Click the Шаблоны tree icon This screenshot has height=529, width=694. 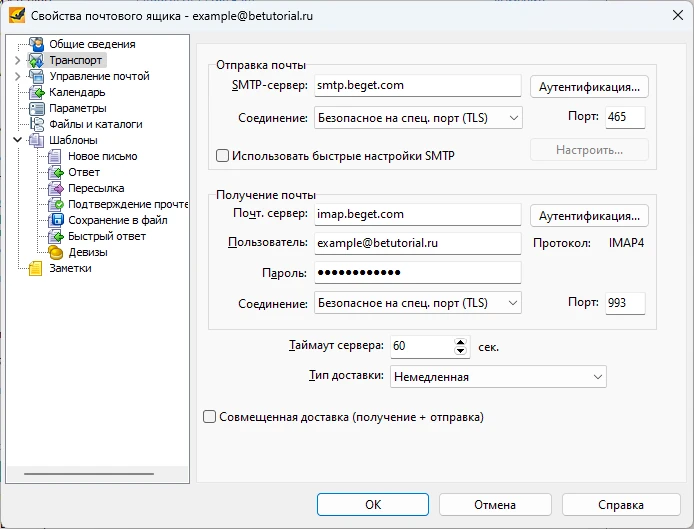click(x=36, y=140)
